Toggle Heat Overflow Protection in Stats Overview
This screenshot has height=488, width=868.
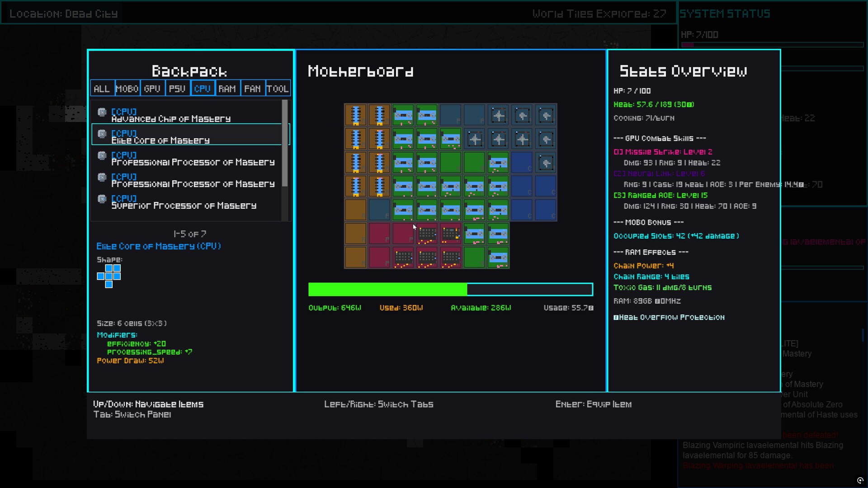pos(669,317)
